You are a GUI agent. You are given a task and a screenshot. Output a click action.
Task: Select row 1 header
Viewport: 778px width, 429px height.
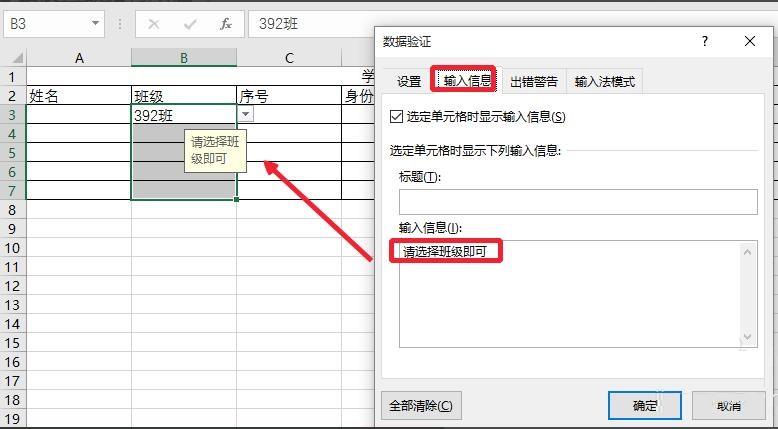12,77
